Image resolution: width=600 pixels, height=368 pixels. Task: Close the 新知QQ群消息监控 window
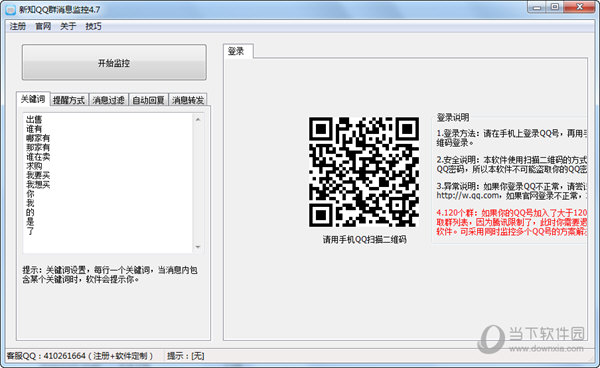tap(579, 7)
